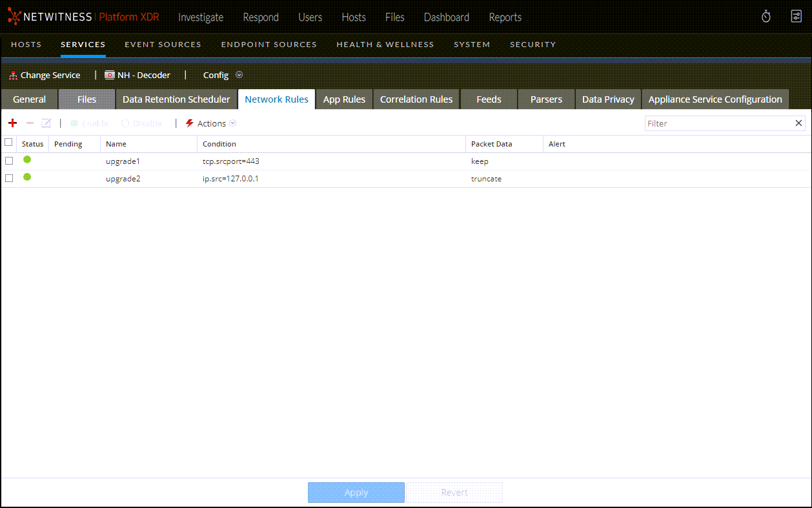Open the Investigate menu
Image resolution: width=812 pixels, height=508 pixels.
(201, 17)
